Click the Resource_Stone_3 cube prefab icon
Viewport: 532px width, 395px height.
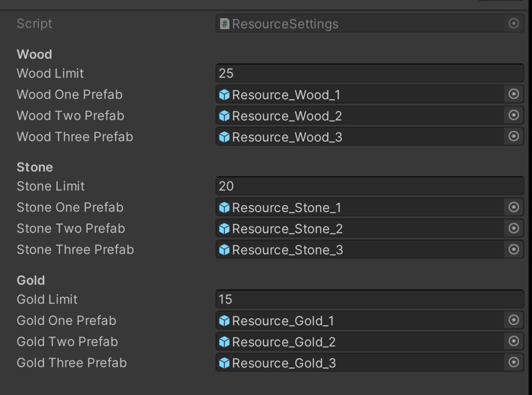point(225,250)
